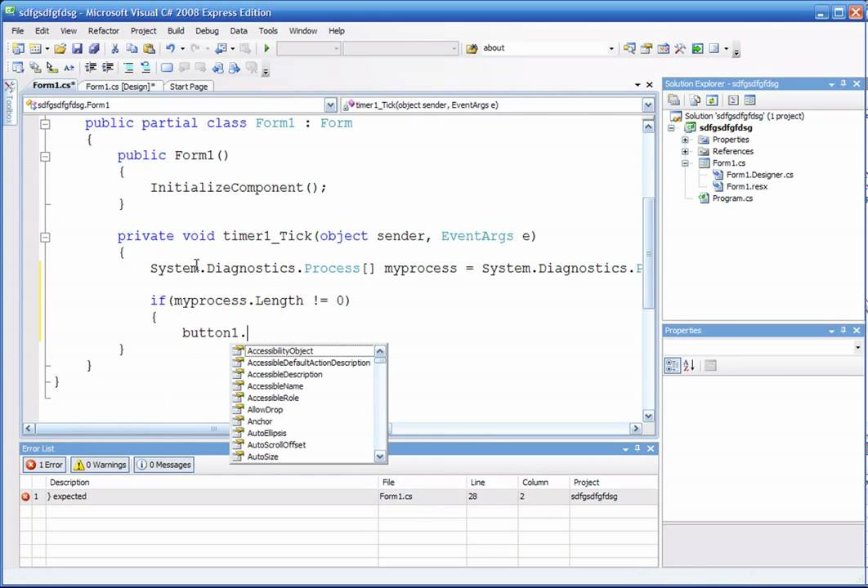Uncomment selected lines icon
The width and height of the screenshot is (868, 588).
coord(145,68)
